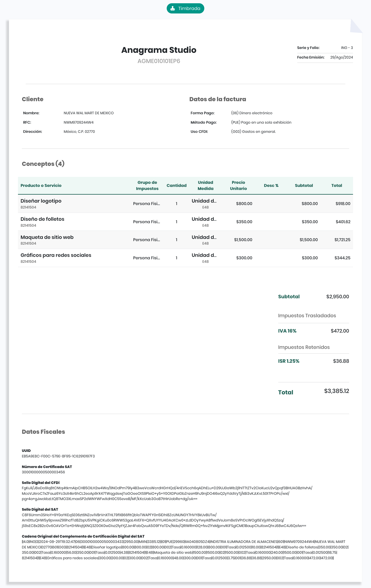The width and height of the screenshot is (371, 588).
Task: Click the Cliente section heading
Action: point(32,99)
